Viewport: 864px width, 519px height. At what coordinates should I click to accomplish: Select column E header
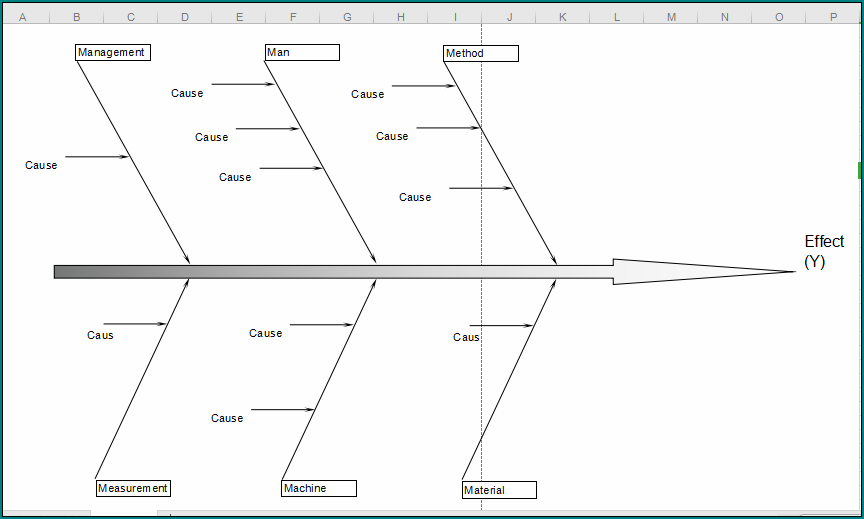coord(239,17)
